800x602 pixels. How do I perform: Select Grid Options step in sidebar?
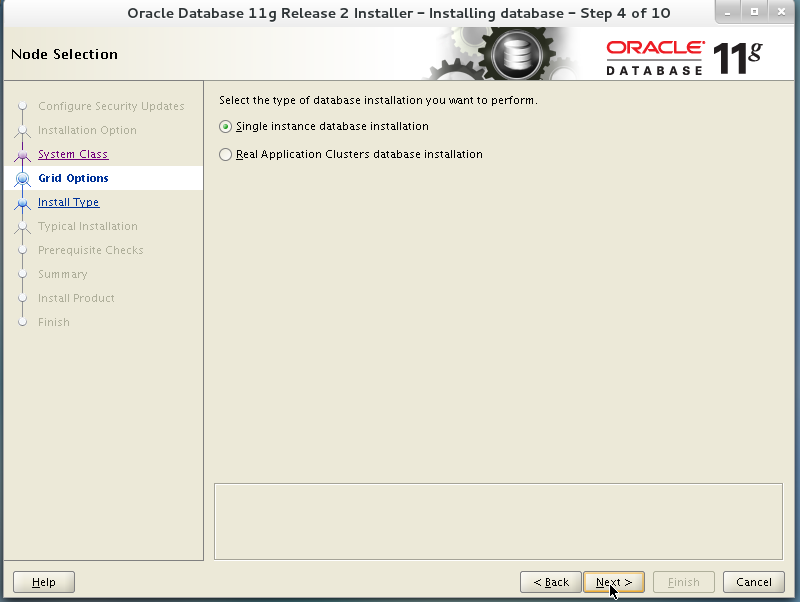(73, 178)
